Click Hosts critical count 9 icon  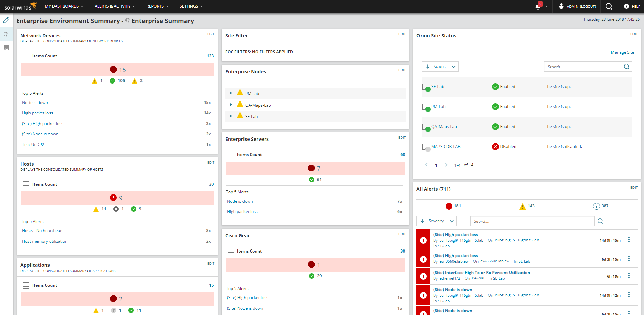coord(113,198)
